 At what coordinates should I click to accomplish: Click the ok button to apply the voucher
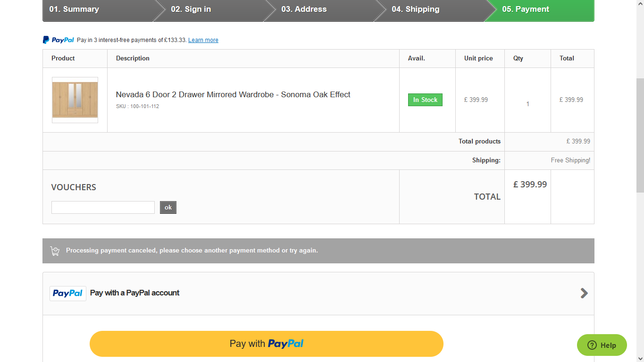tap(168, 208)
